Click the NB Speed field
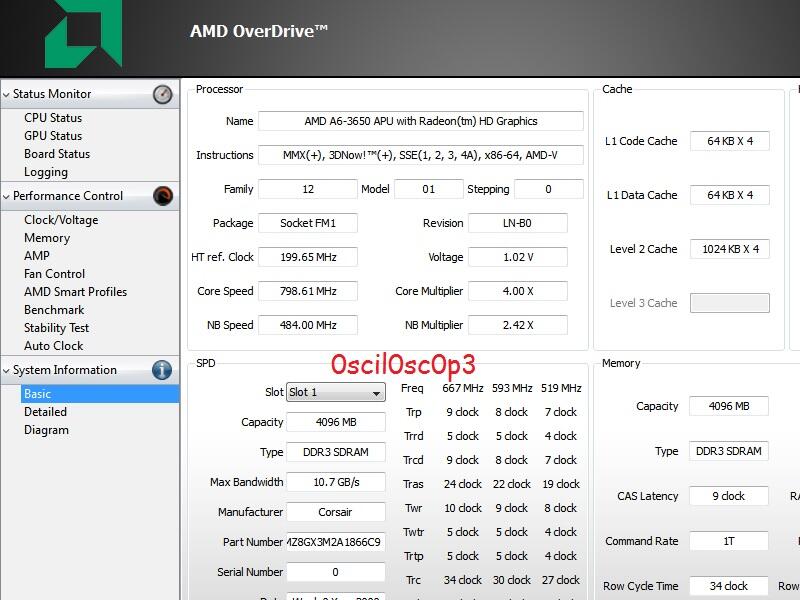The image size is (800, 600). tap(308, 325)
